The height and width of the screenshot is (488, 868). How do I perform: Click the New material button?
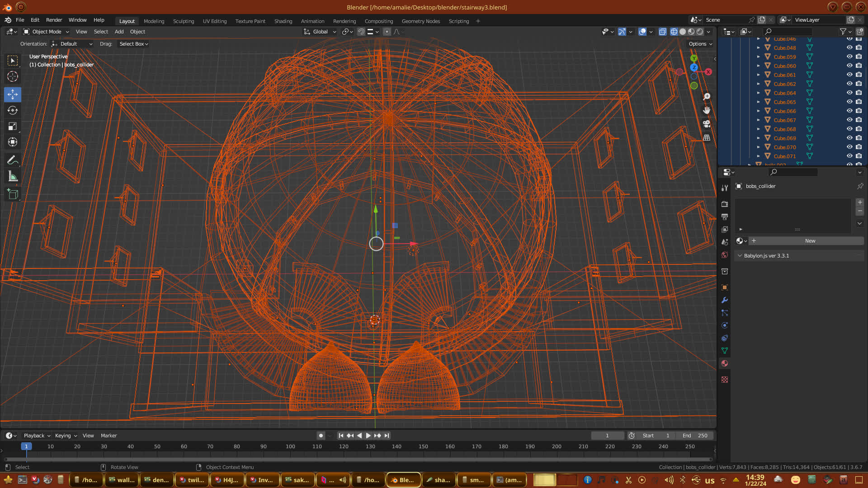(810, 241)
